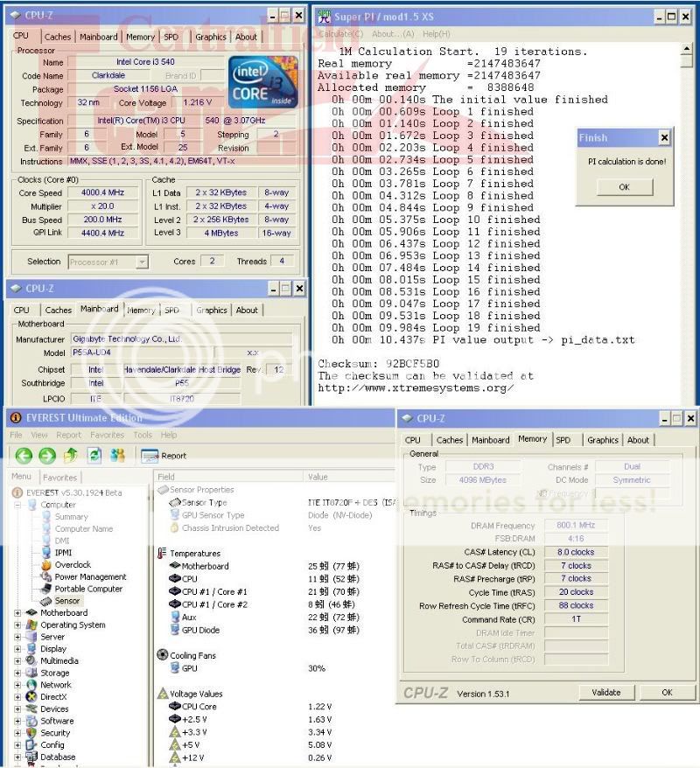This screenshot has height=768, width=700.
Task: Open Calculate menu in Super PI
Action: pyautogui.click(x=341, y=34)
